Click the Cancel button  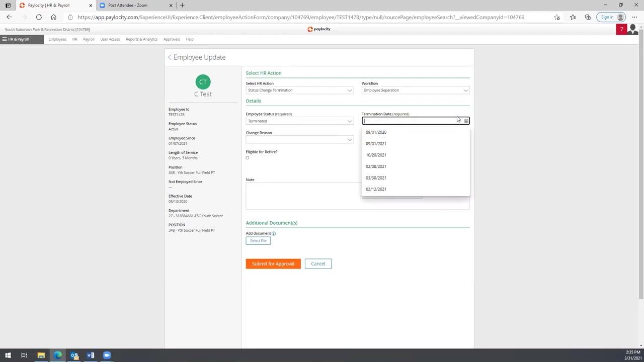click(318, 264)
